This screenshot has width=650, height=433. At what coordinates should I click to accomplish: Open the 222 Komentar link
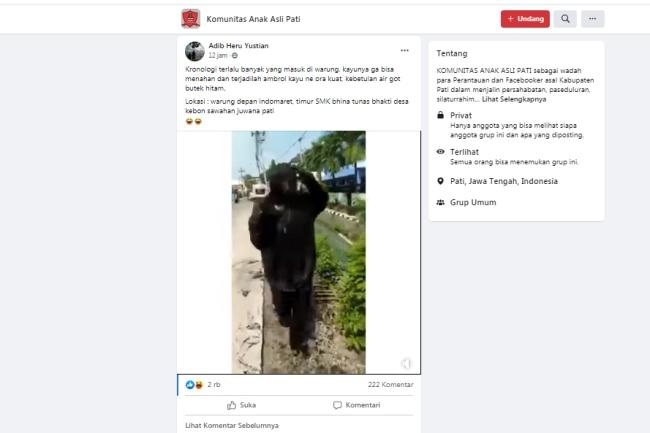[390, 385]
